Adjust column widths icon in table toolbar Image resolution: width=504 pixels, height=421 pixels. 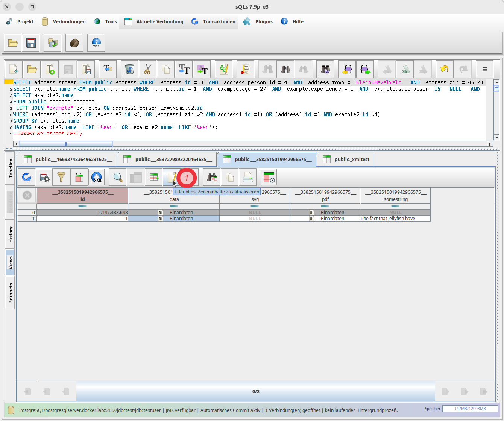point(79,177)
